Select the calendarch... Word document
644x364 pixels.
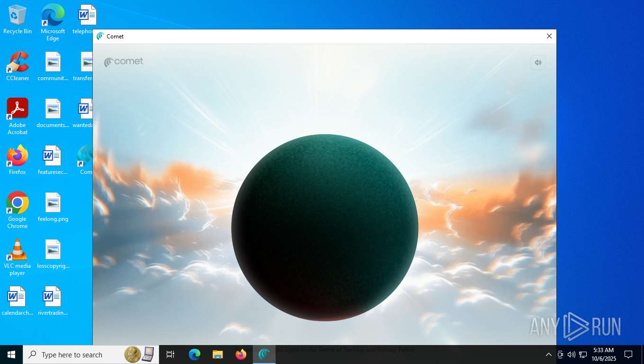pyautogui.click(x=18, y=301)
